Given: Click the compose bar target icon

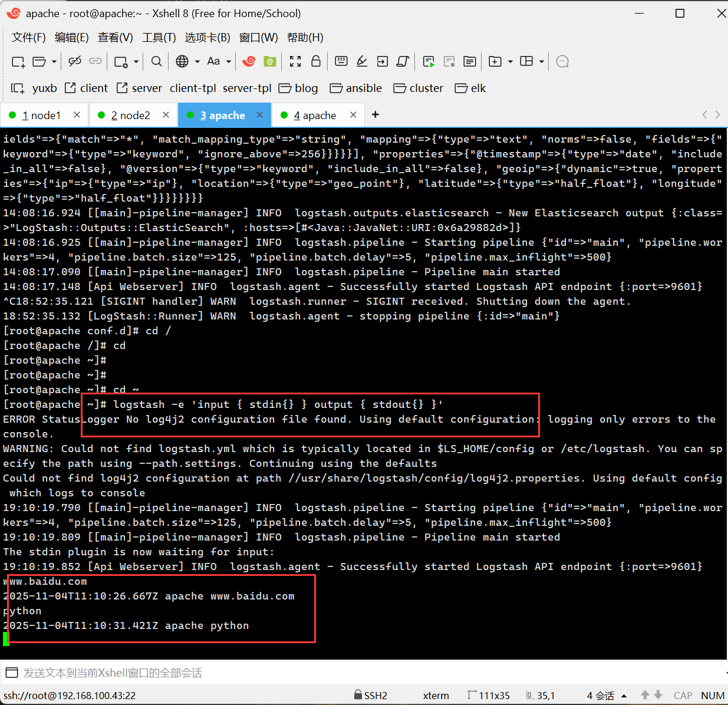Looking at the screenshot, I should 11,673.
